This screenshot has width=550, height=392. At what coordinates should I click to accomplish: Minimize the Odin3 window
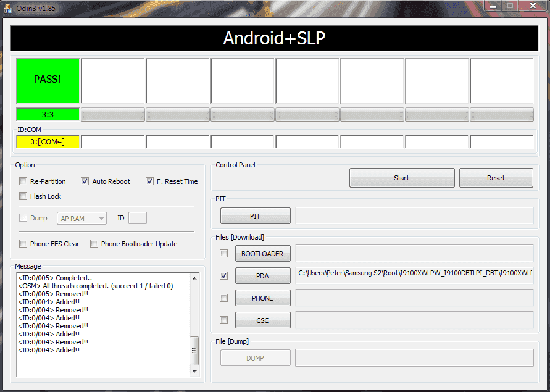point(493,6)
